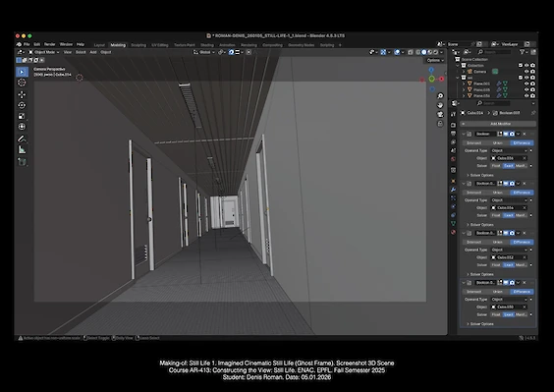Select the combined Transform tool
Image resolution: width=554 pixels, height=392 pixels.
(x=22, y=127)
